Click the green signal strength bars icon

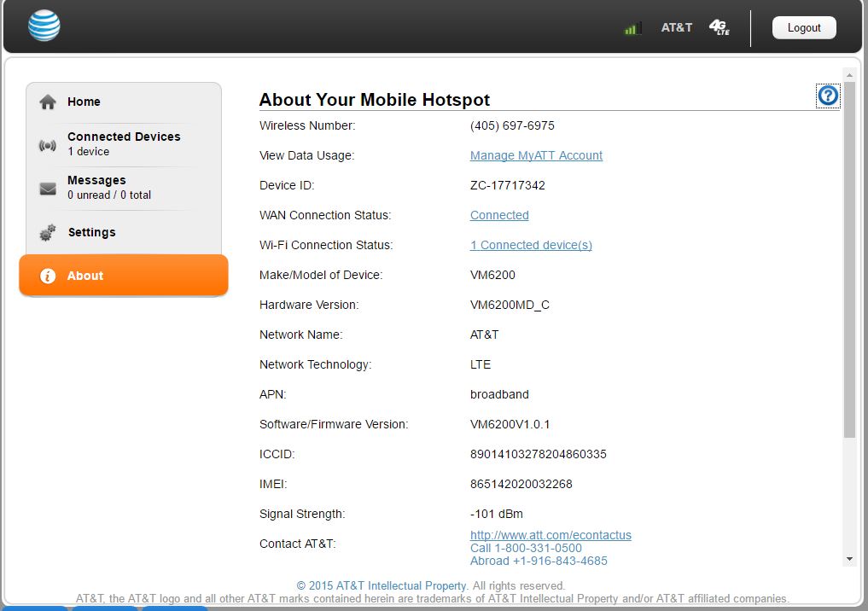point(632,28)
